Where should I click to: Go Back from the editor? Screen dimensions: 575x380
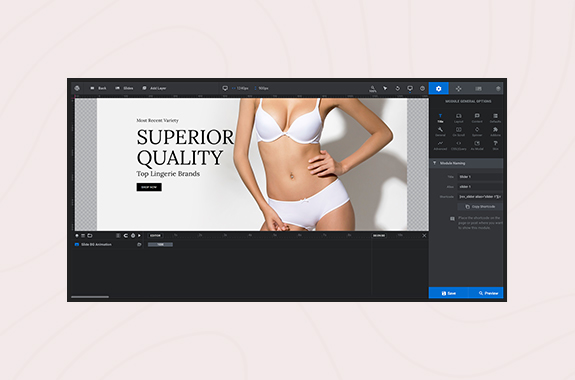[x=98, y=88]
